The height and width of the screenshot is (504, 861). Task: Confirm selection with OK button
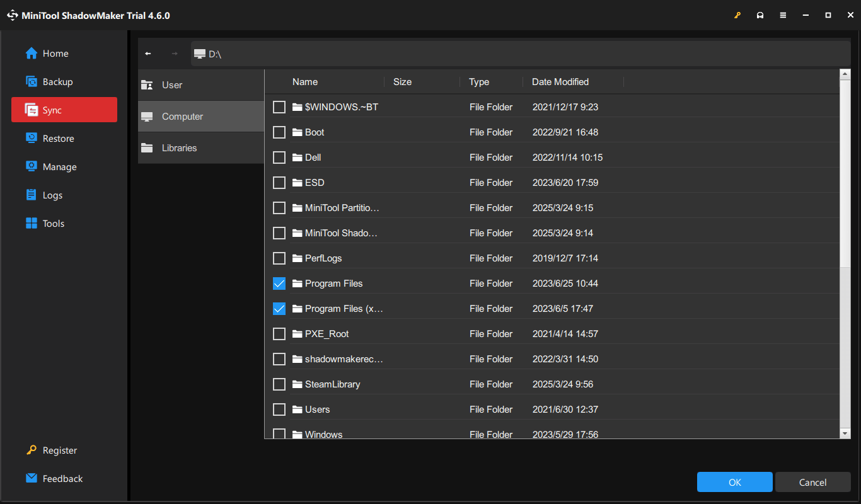(x=735, y=483)
